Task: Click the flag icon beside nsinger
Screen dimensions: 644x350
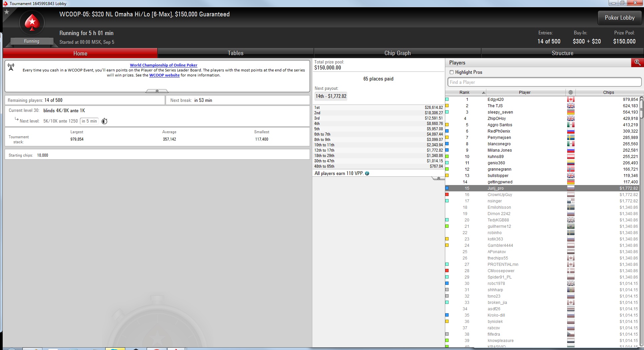Action: (571, 201)
